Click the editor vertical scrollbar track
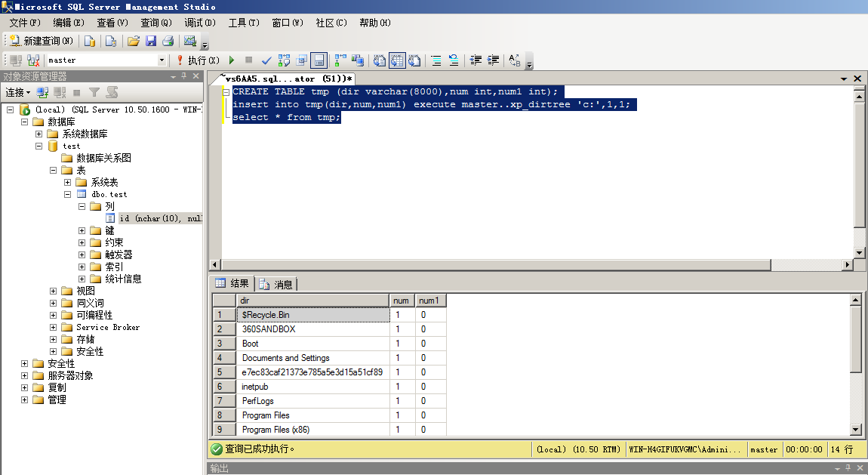 [859, 238]
